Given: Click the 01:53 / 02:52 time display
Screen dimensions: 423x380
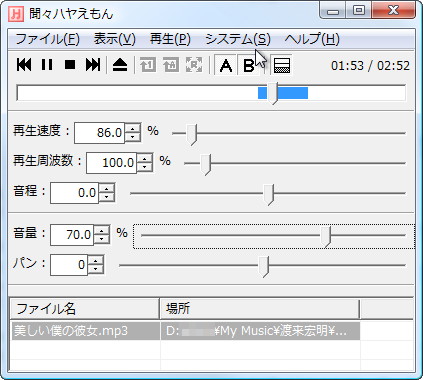Looking at the screenshot, I should pyautogui.click(x=370, y=66).
